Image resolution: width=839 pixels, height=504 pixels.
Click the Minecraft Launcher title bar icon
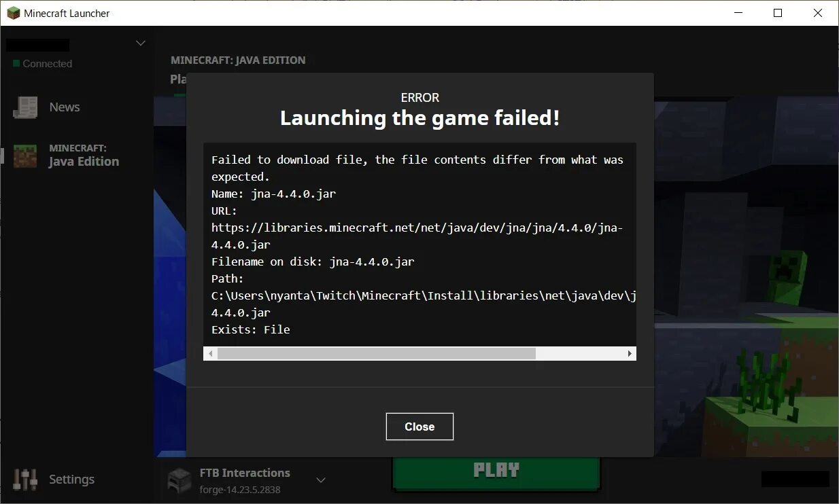pos(13,13)
